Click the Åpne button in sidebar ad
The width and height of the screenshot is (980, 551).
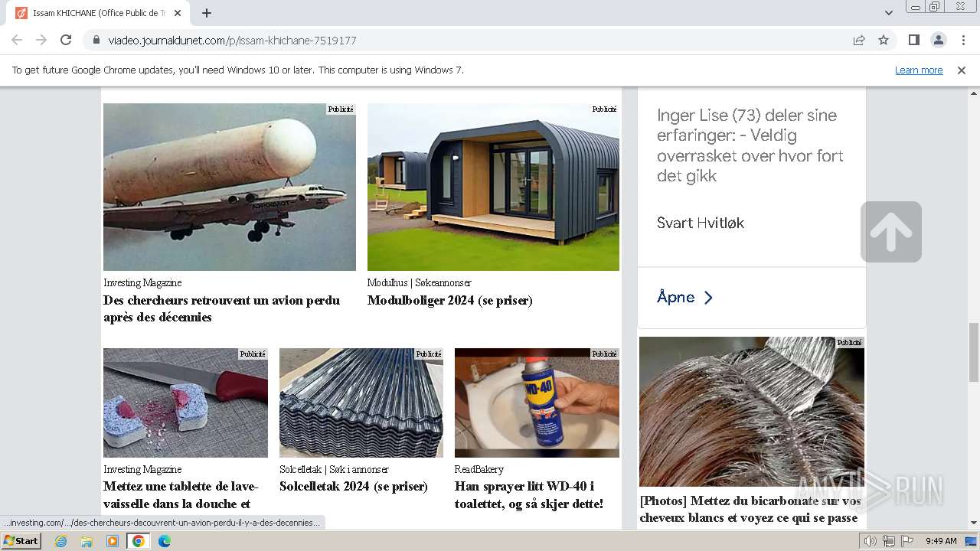[685, 297]
